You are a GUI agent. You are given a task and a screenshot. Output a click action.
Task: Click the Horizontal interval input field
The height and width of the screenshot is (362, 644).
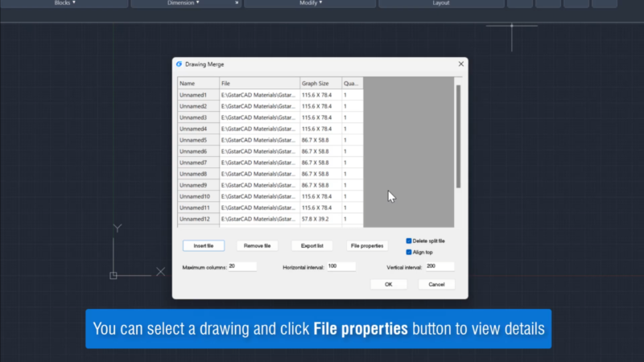coord(342,266)
